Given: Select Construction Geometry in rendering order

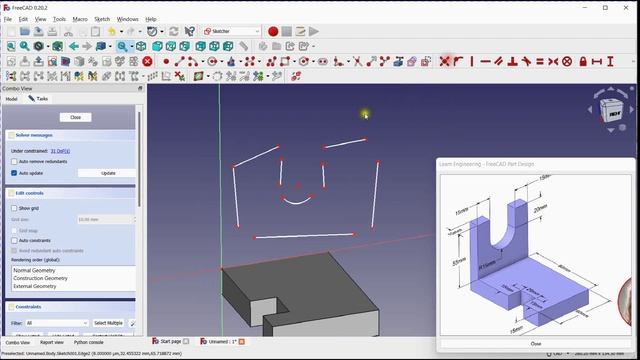Looking at the screenshot, I should point(40,278).
